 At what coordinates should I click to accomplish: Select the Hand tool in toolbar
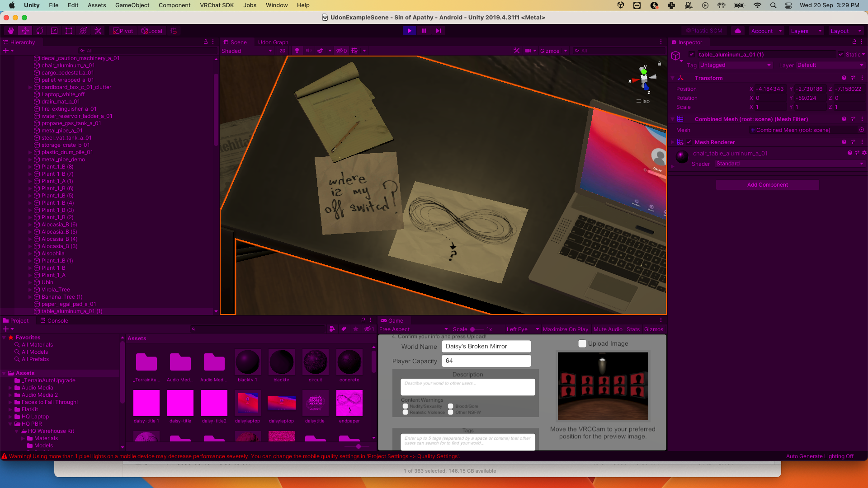(11, 31)
